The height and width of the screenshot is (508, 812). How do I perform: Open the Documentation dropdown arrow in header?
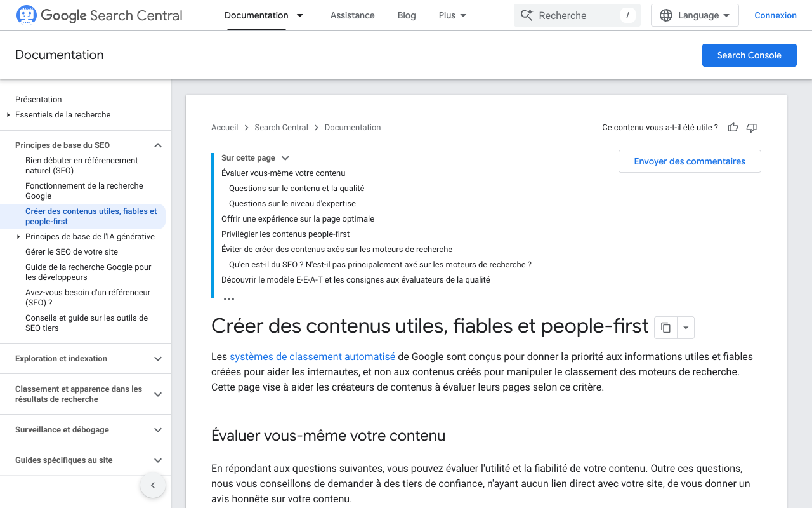(x=300, y=15)
